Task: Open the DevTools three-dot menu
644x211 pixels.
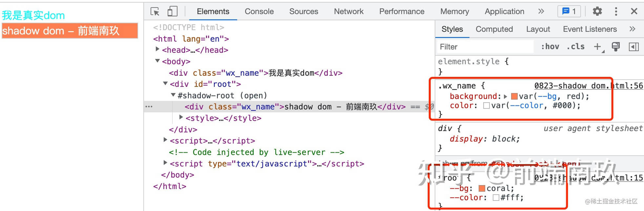Action: click(x=616, y=11)
